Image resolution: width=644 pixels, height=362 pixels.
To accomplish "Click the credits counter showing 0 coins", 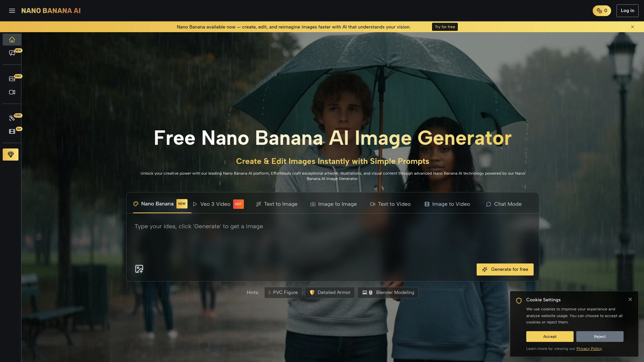I will (601, 10).
